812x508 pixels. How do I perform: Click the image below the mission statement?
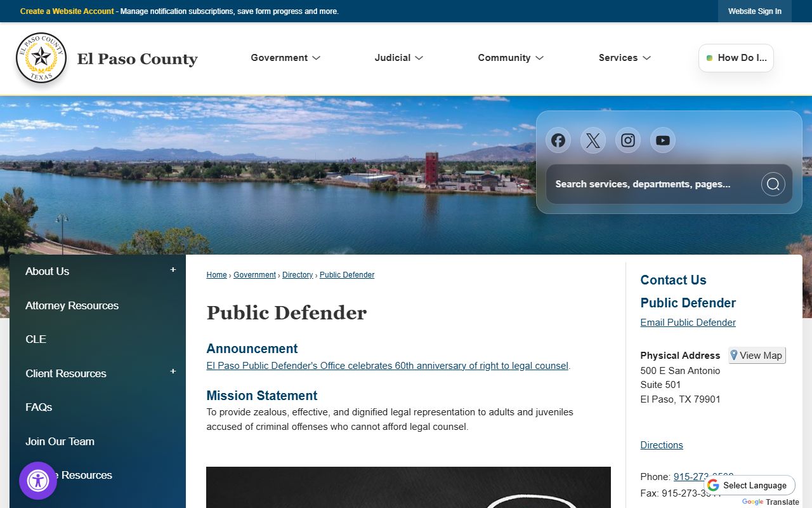click(409, 487)
